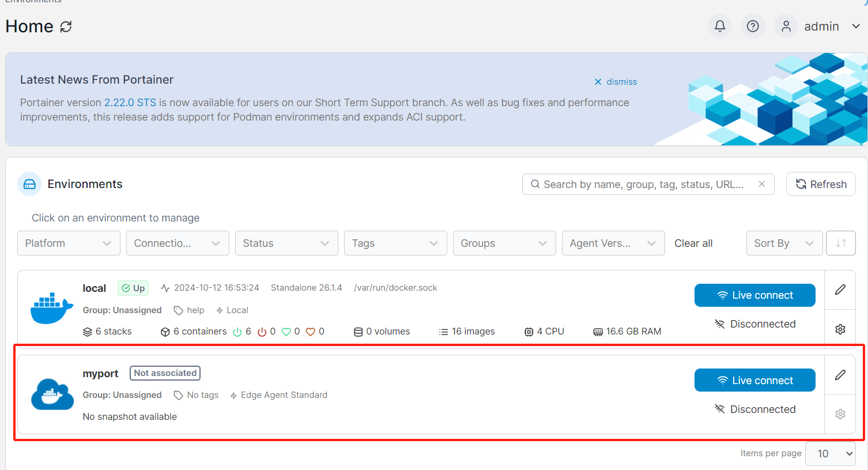This screenshot has height=470, width=868.
Task: Click Live connect for local environment
Action: pyautogui.click(x=754, y=295)
